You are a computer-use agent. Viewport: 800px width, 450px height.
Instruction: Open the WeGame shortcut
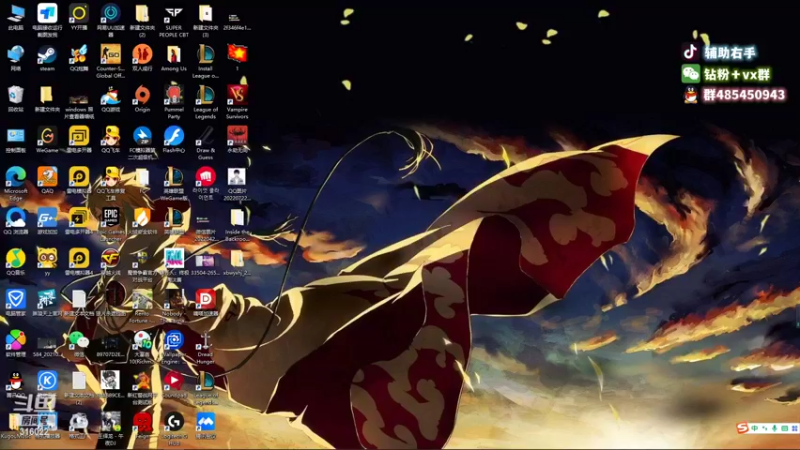pos(47,140)
